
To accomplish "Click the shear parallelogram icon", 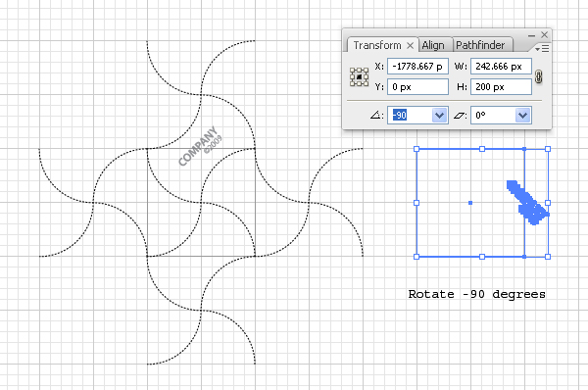I will click(459, 116).
